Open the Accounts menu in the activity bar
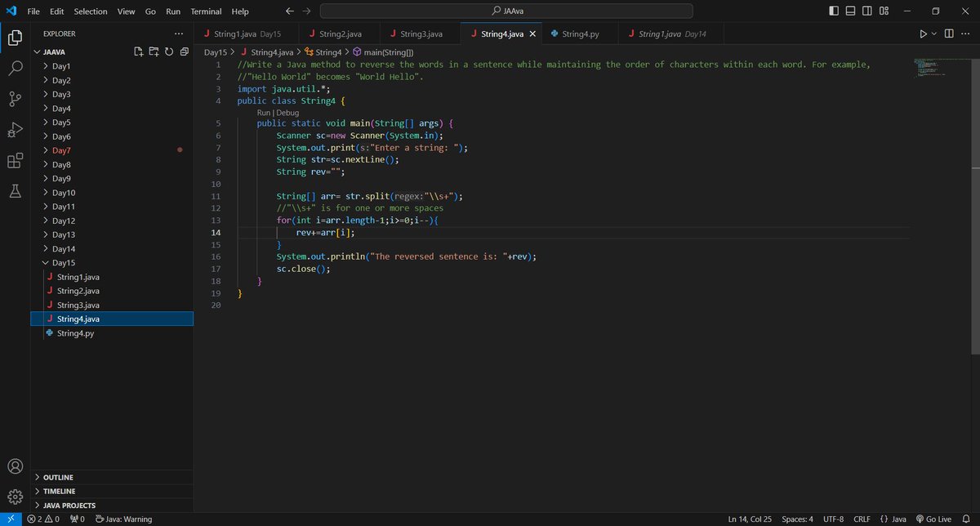The image size is (980, 526). click(15, 467)
